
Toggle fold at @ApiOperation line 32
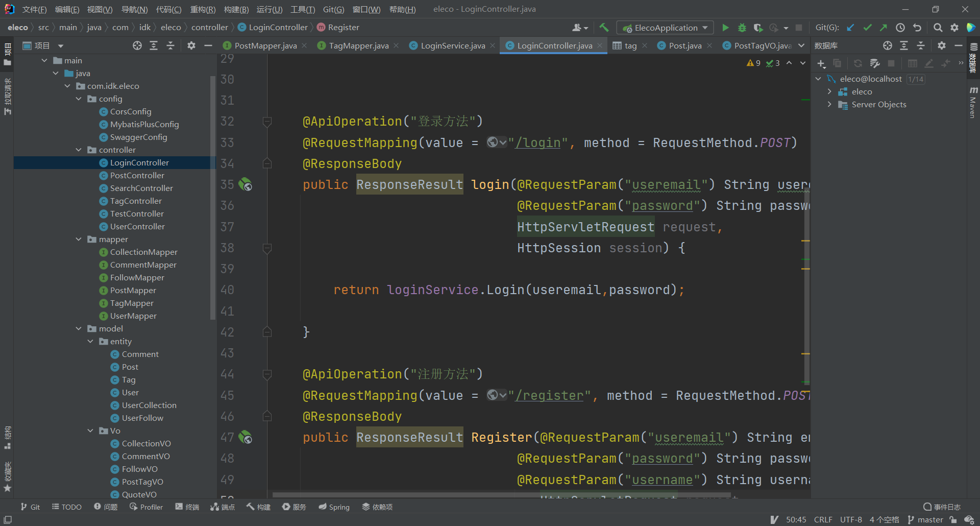(x=267, y=122)
